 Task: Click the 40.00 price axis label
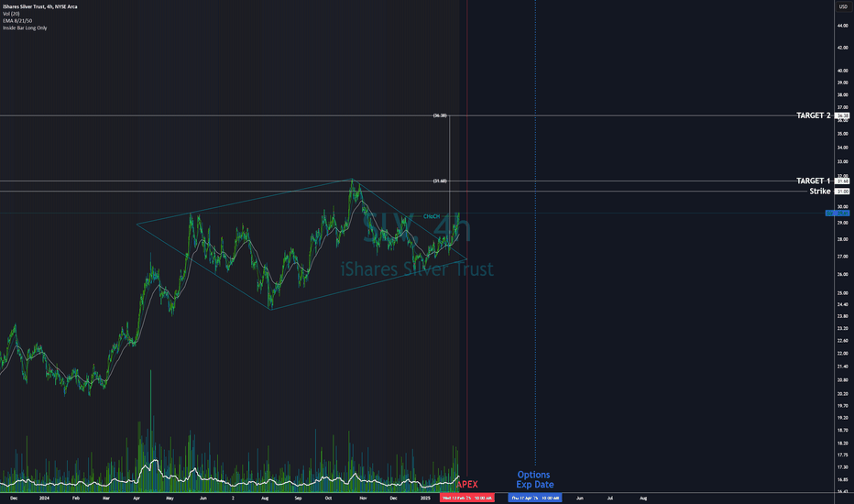pyautogui.click(x=843, y=71)
